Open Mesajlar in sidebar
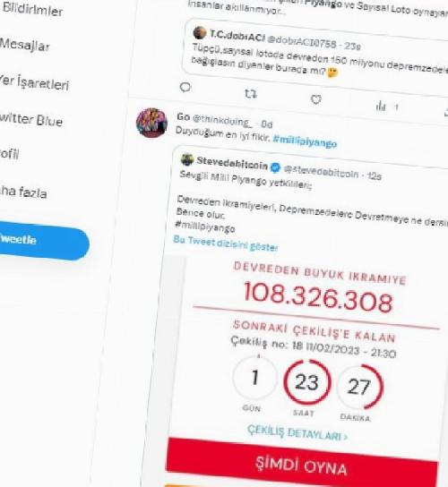Image resolution: width=448 pixels, height=487 pixels. (x=24, y=46)
